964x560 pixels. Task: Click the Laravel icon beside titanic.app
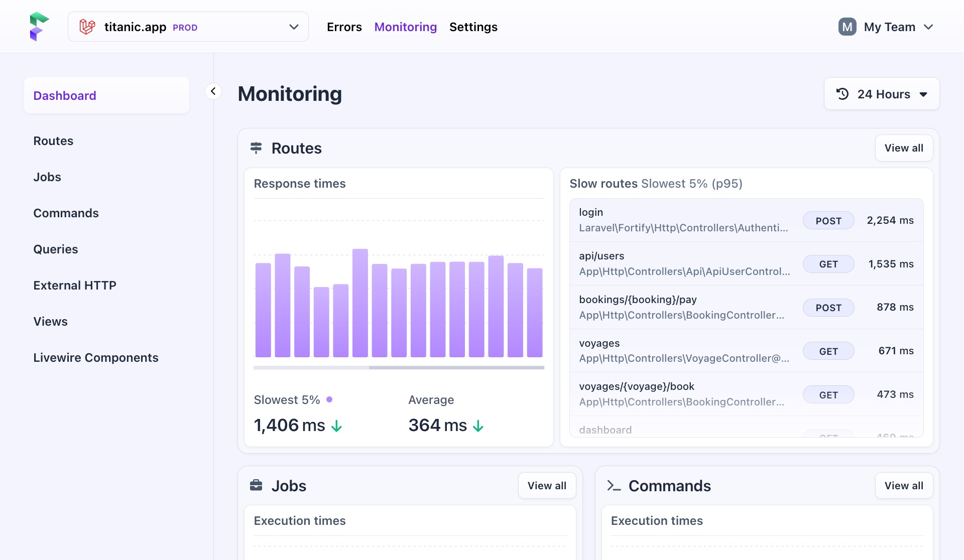click(x=87, y=27)
